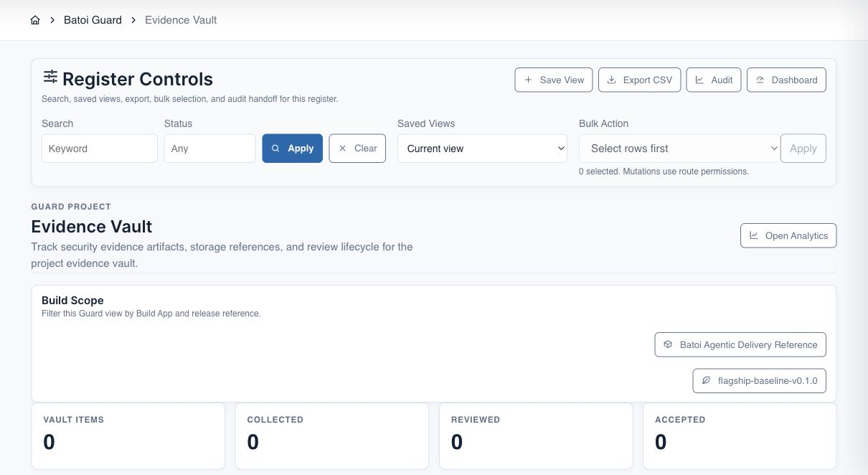Open Batoi Guard breadcrumb link
868x475 pixels.
click(x=93, y=20)
